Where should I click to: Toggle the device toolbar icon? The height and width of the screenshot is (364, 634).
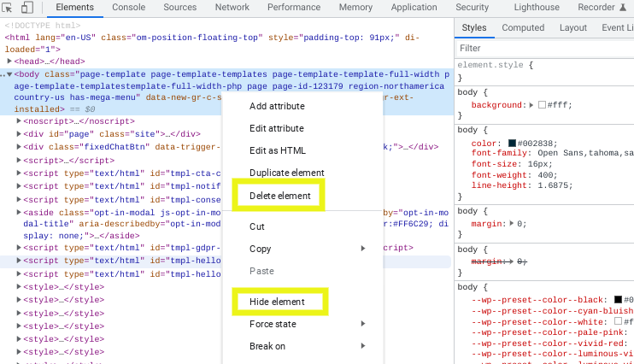click(26, 8)
